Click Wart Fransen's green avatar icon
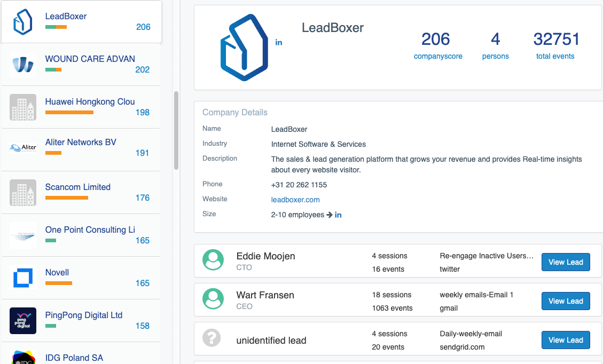Viewport: 603px width, 364px height. (x=213, y=299)
